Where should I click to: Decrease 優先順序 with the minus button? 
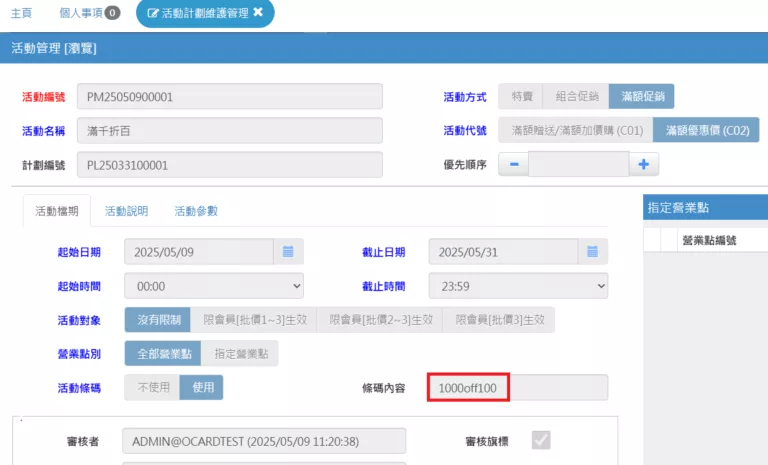tap(513, 164)
